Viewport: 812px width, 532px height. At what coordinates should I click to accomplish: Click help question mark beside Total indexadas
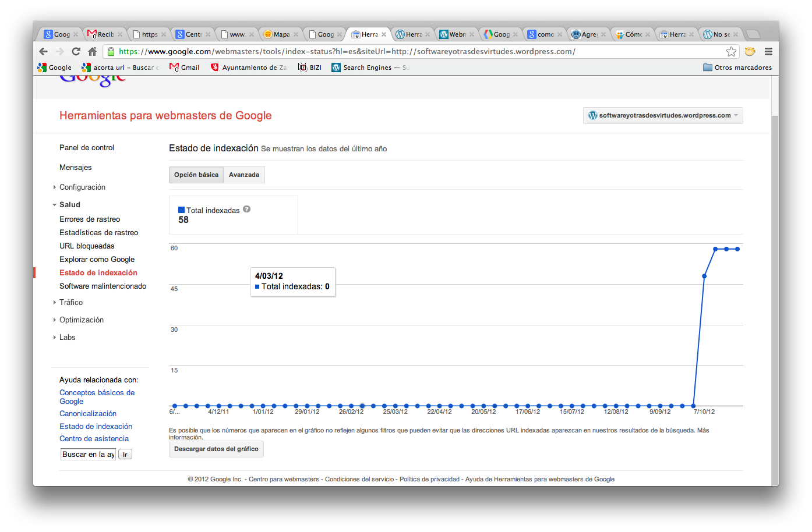[247, 210]
